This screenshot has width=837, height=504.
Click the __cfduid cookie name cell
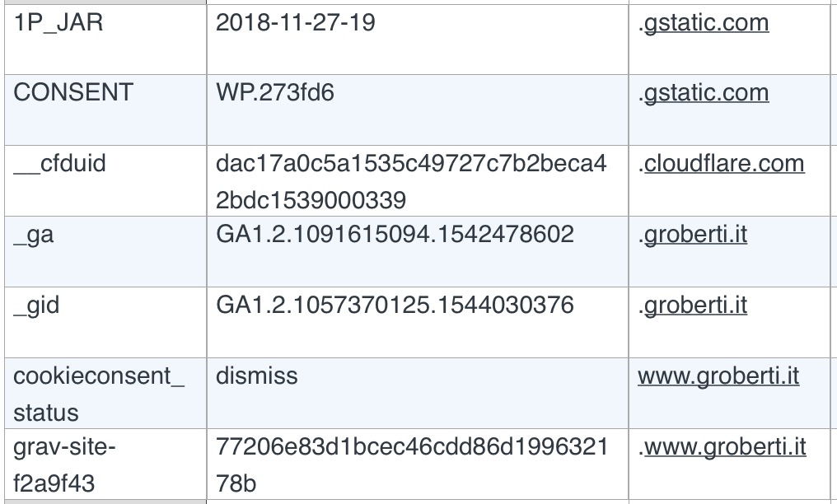[x=105, y=181]
